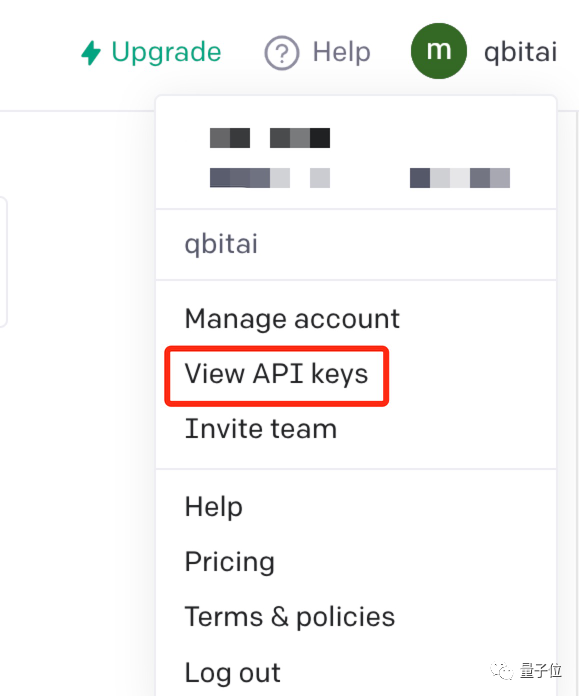Open Help label in the top bar
580x696 pixels.
pos(341,52)
